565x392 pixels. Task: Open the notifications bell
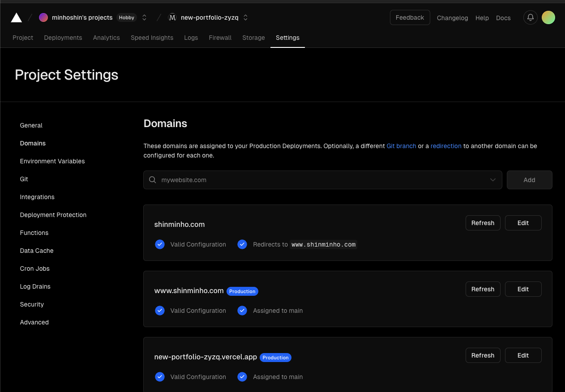click(531, 17)
